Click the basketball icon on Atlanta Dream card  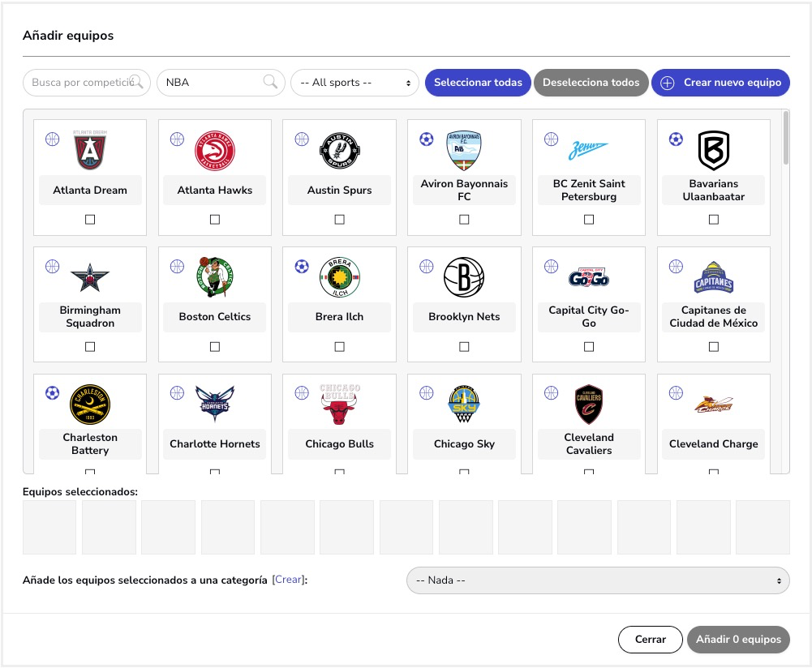(52, 139)
